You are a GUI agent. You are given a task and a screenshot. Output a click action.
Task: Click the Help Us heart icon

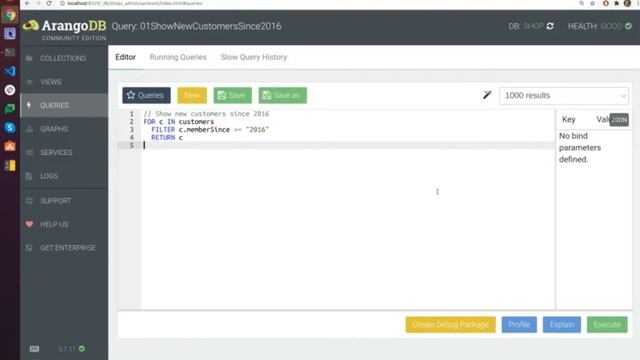point(29,224)
